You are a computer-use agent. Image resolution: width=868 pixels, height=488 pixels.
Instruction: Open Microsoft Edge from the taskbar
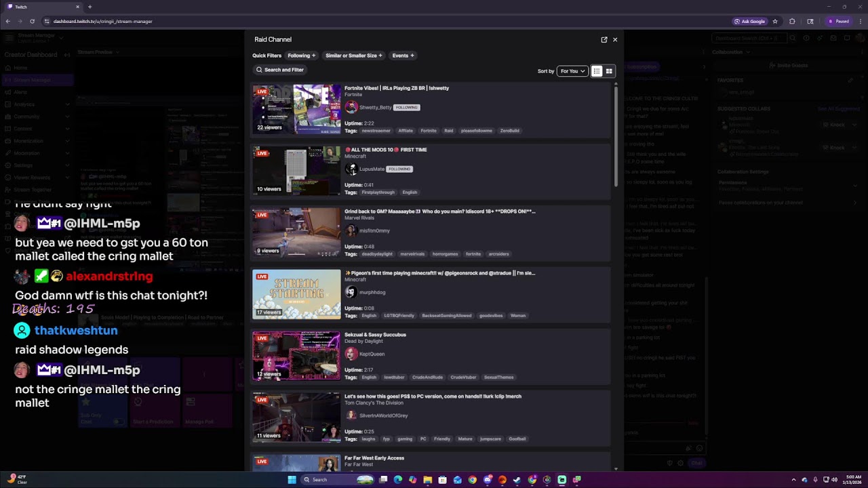tap(398, 480)
